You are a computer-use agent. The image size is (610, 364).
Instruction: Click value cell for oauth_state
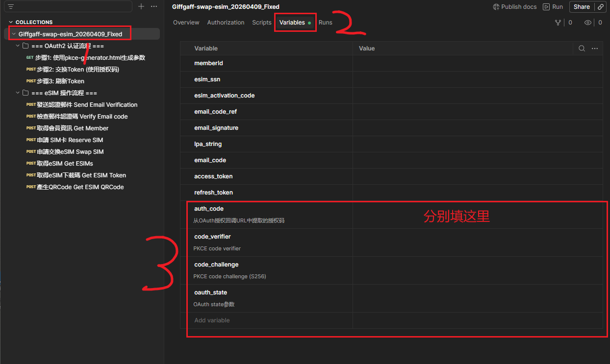pyautogui.click(x=478, y=298)
